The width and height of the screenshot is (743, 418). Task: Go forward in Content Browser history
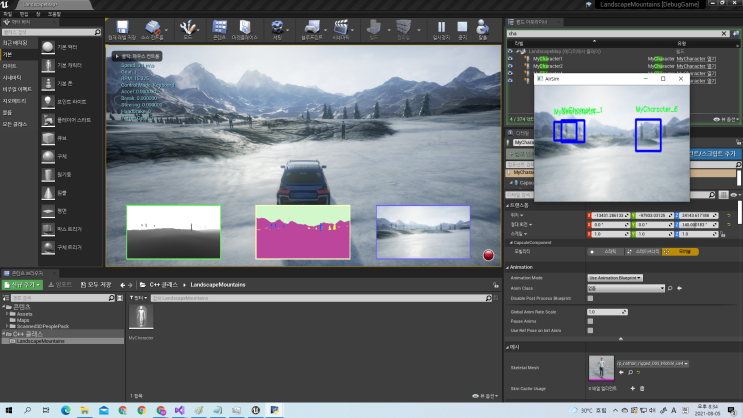[x=130, y=285]
